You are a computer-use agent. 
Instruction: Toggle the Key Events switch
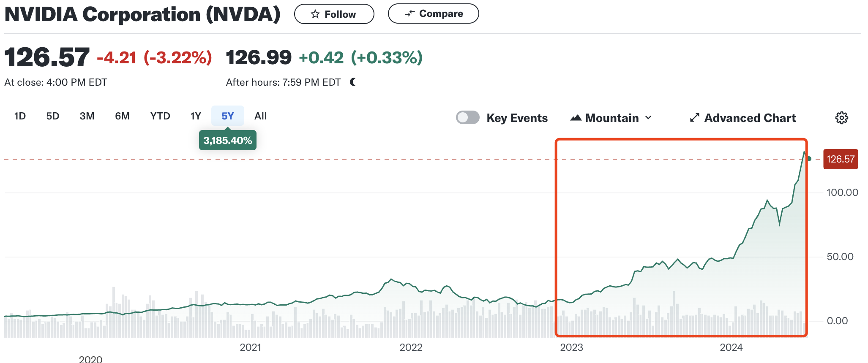click(467, 117)
